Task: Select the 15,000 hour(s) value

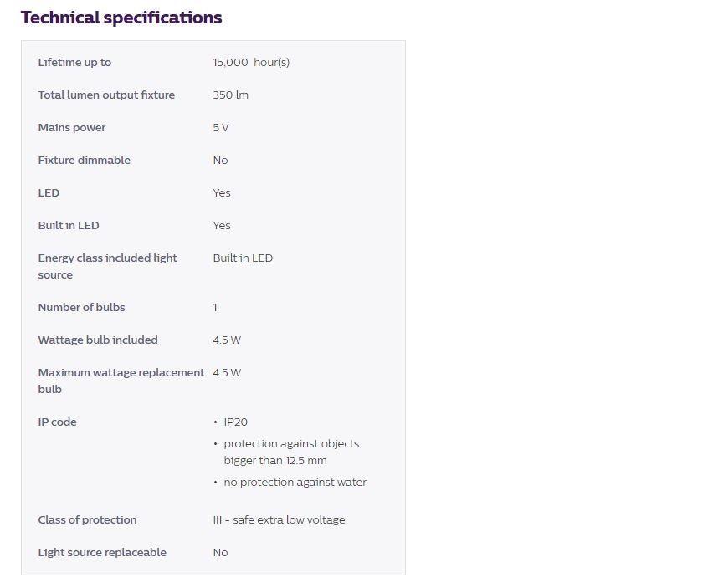Action: pyautogui.click(x=251, y=63)
